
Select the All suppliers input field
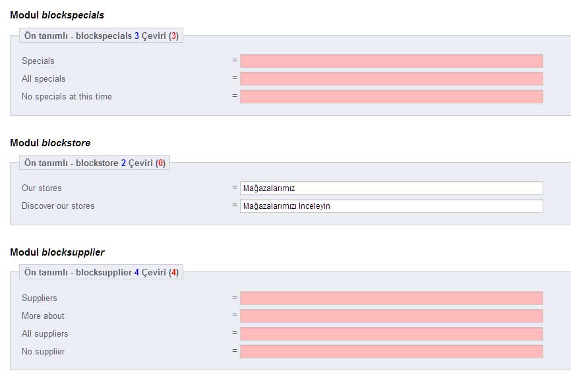click(391, 334)
